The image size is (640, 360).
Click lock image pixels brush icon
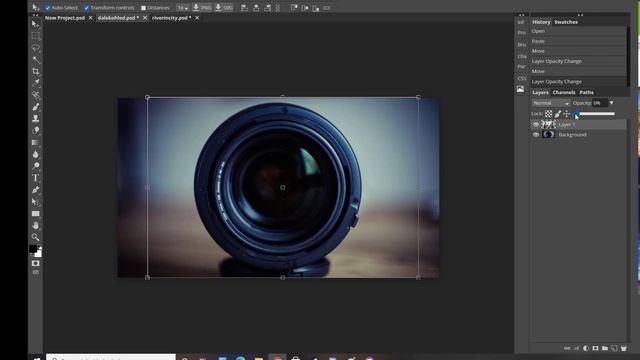coord(558,114)
